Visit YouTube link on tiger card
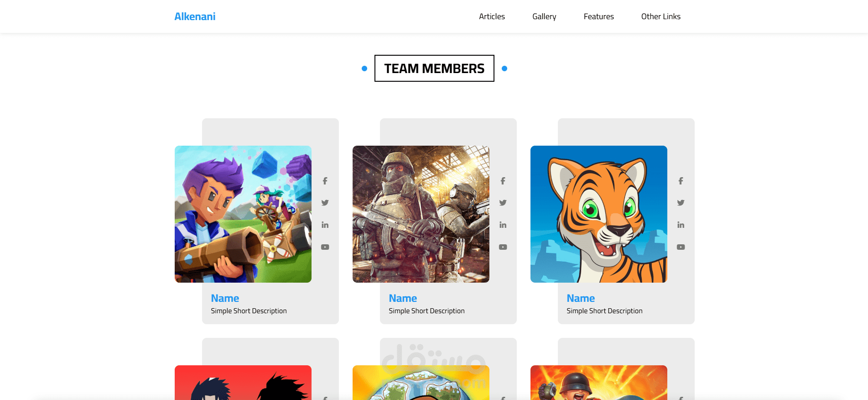The height and width of the screenshot is (400, 868). [681, 247]
